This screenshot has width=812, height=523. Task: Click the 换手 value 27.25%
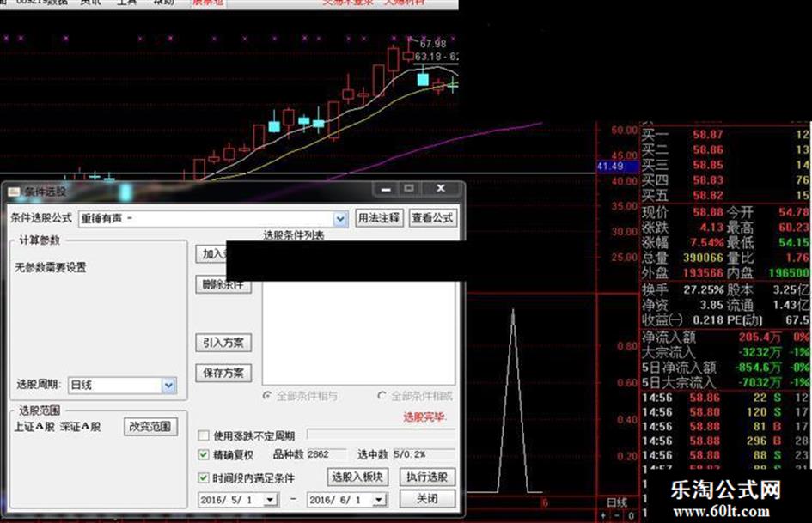[703, 289]
